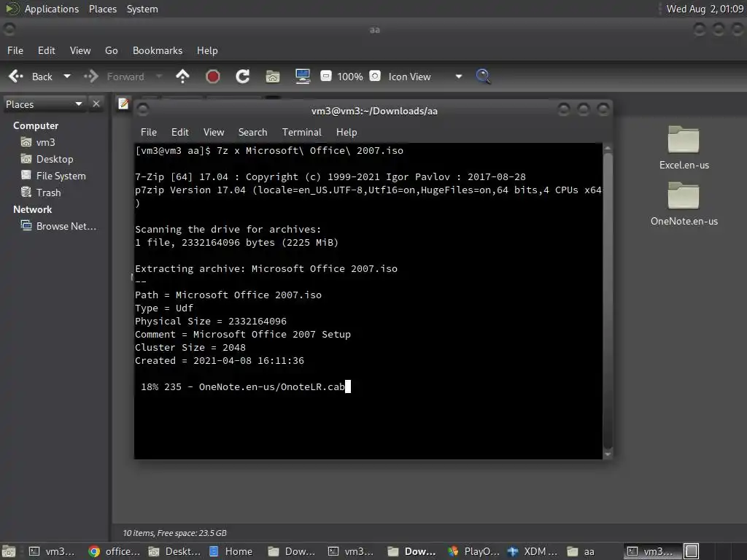Open Back history dropdown arrow

pyautogui.click(x=67, y=76)
